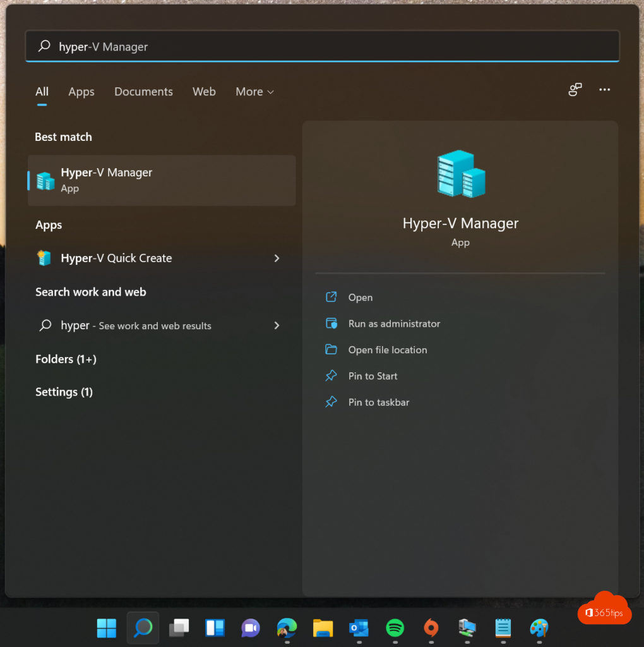This screenshot has height=647, width=644.
Task: Expand 'hyper' web results chevron
Action: point(277,325)
